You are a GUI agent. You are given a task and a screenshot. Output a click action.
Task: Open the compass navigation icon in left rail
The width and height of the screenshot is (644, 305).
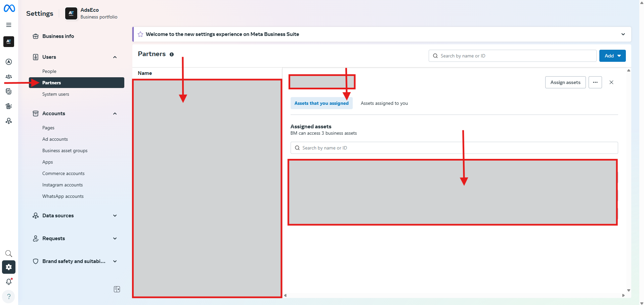(x=9, y=62)
